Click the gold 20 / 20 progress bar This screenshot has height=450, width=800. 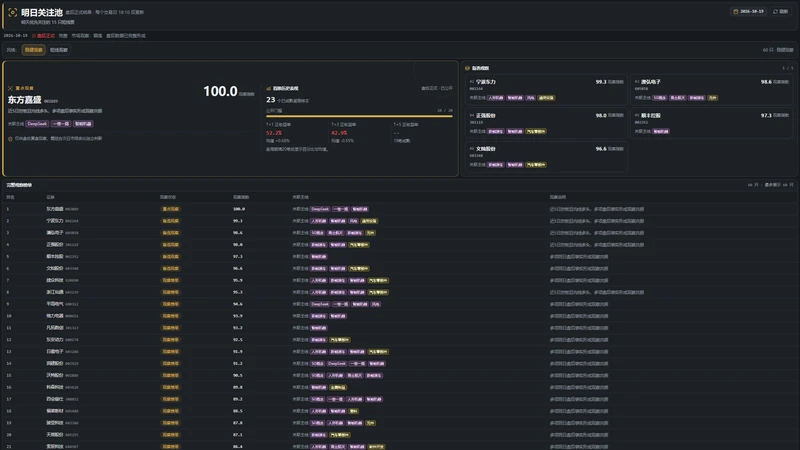pyautogui.click(x=359, y=116)
